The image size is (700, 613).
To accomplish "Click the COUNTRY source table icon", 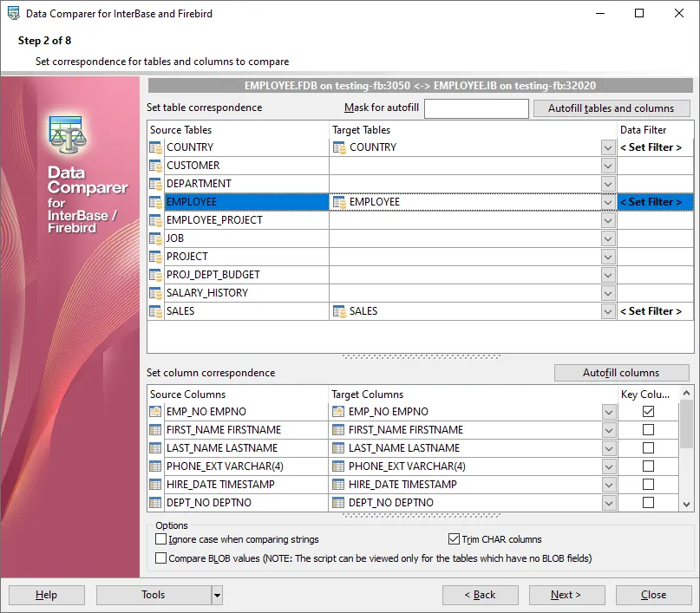I will [156, 147].
